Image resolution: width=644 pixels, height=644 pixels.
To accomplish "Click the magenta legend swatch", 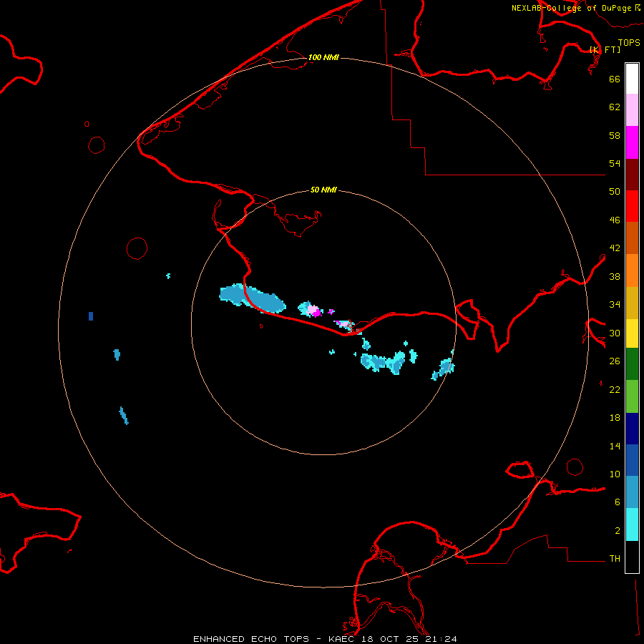I will tap(632, 142).
